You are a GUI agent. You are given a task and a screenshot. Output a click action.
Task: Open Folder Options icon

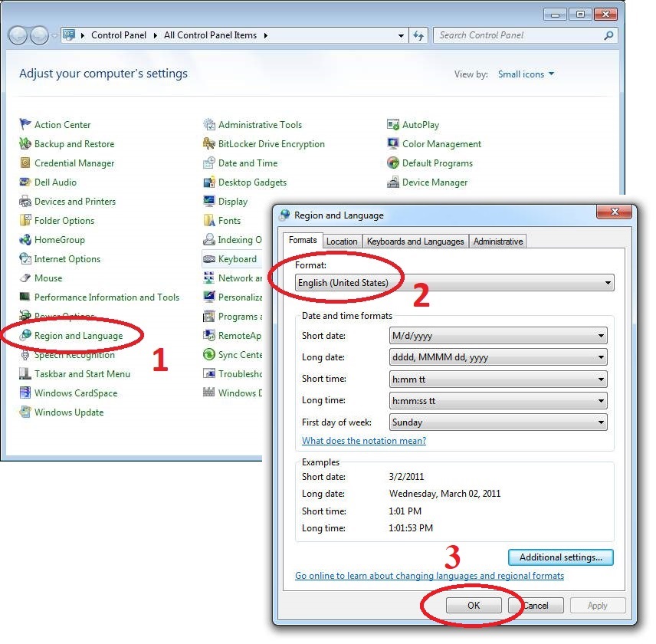click(25, 220)
